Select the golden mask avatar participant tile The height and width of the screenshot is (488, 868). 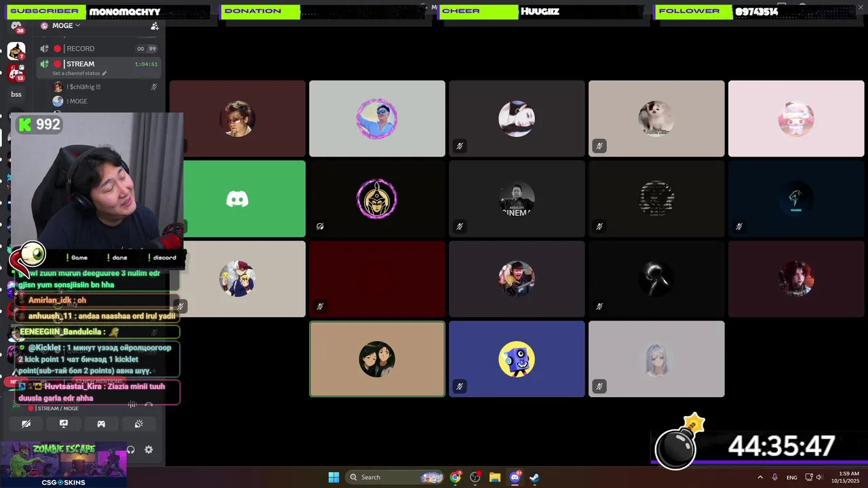click(x=377, y=199)
